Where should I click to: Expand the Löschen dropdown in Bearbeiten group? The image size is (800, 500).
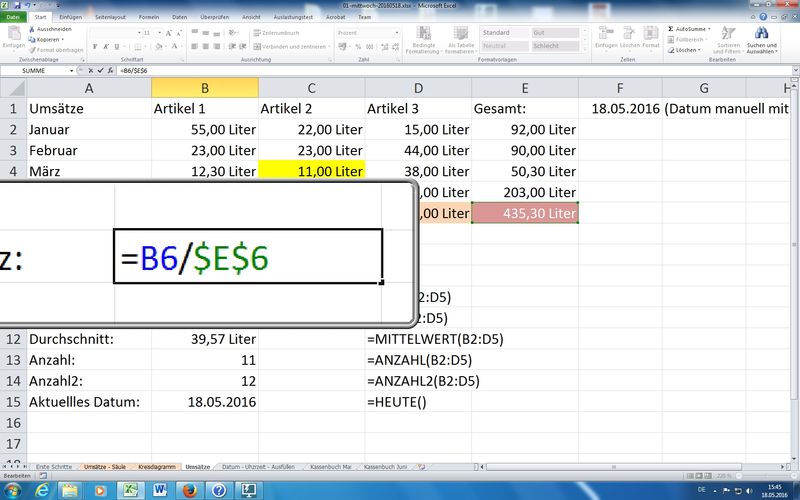pos(697,50)
